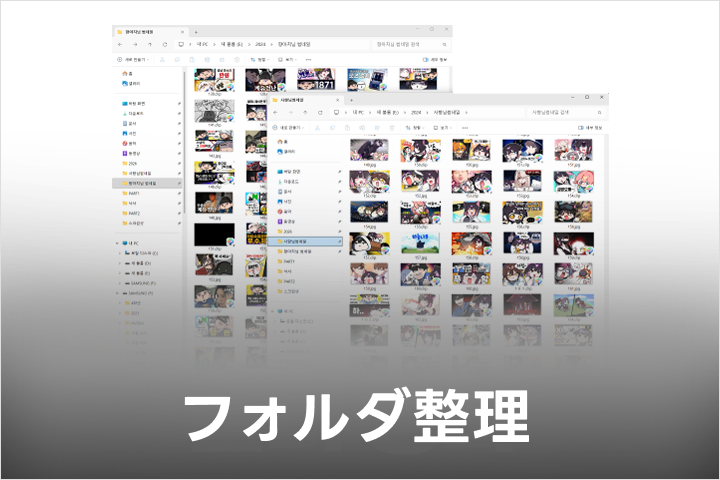Viewport: 720px width, 480px height.
Task: Open 보기 view dropdown in rear window
Action: click(287, 60)
